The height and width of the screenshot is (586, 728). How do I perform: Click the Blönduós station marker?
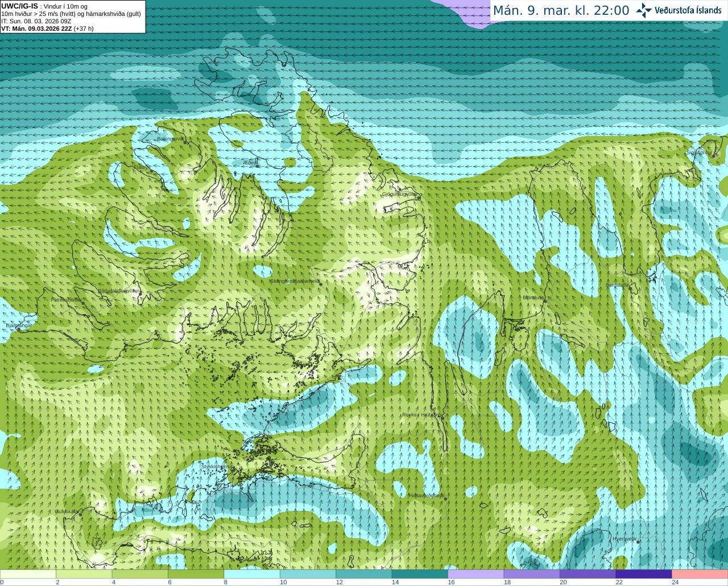coord(544,302)
